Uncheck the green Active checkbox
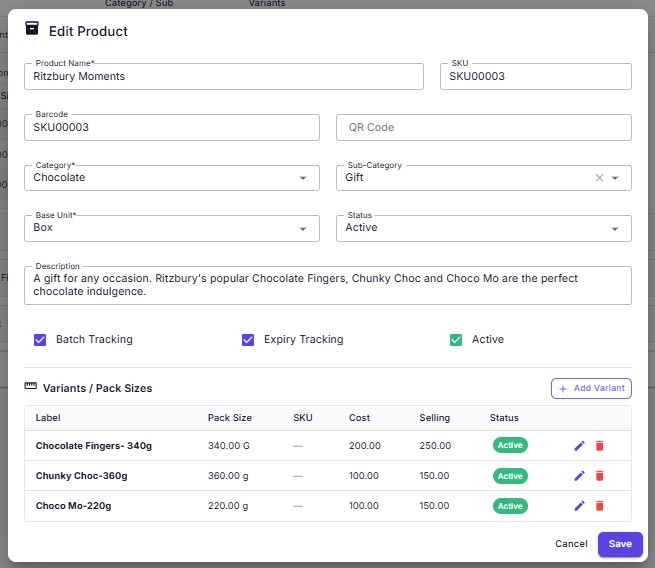Viewport: 655px width, 568px height. (x=456, y=340)
